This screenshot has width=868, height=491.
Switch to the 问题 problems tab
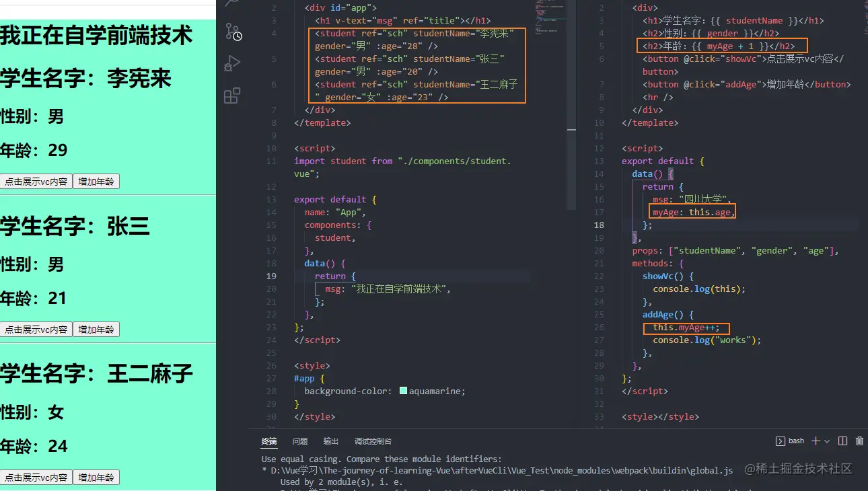pyautogui.click(x=300, y=441)
